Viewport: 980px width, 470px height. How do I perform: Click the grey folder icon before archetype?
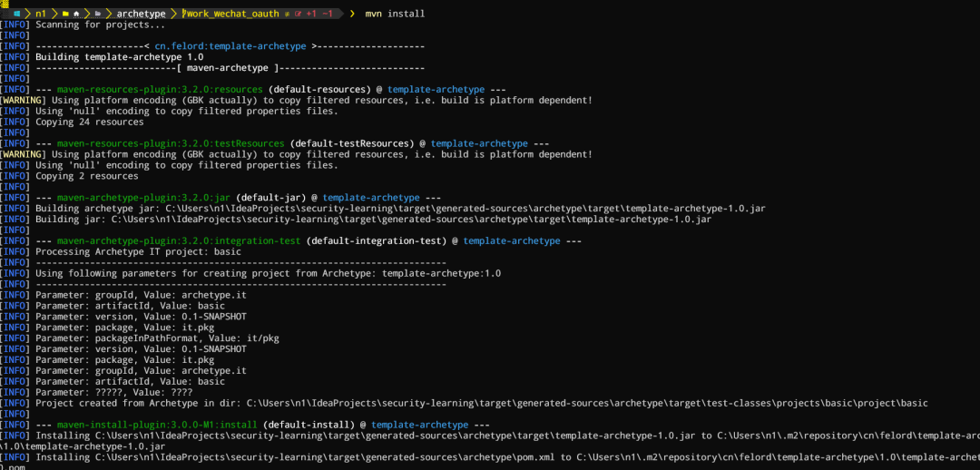98,14
